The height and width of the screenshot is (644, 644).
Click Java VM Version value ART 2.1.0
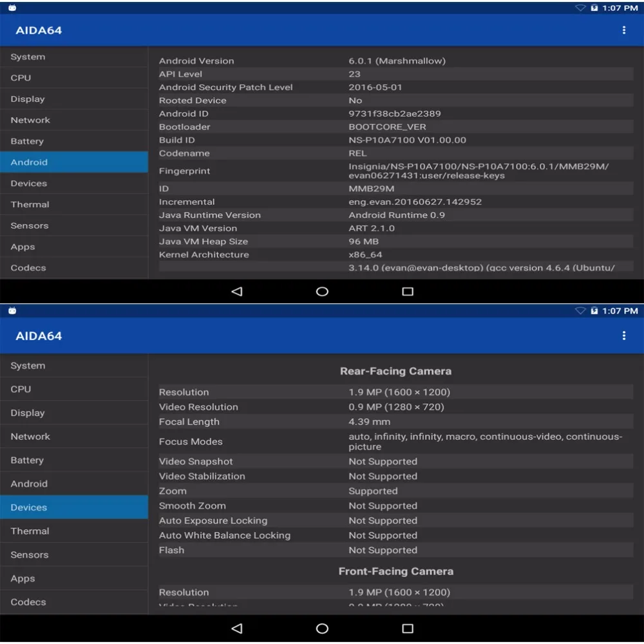tap(372, 228)
